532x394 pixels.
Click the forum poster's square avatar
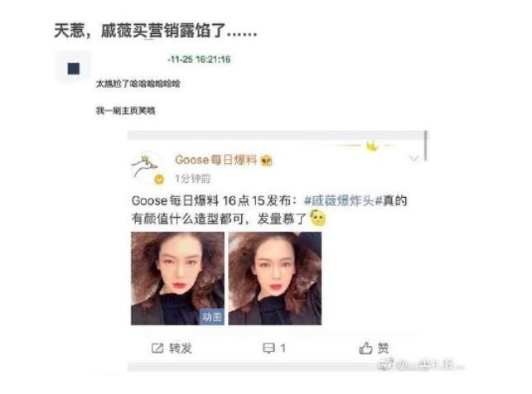73,67
